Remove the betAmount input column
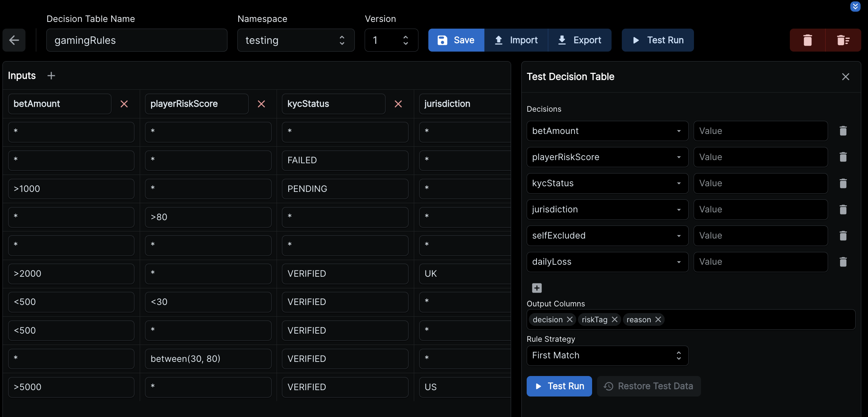The width and height of the screenshot is (868, 417). coord(124,104)
